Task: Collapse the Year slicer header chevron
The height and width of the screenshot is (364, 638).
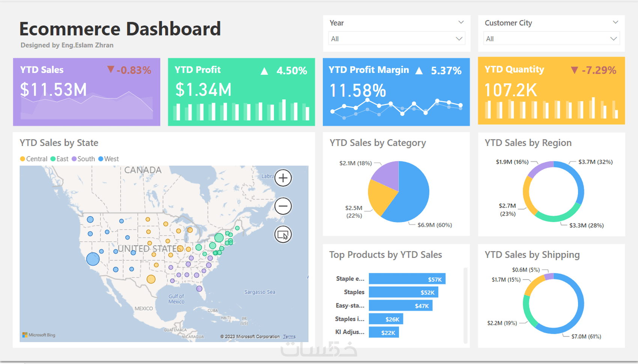Action: (x=461, y=23)
